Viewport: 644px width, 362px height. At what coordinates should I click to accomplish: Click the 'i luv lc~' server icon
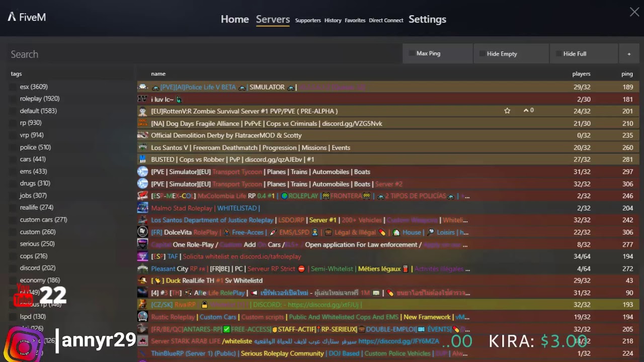pyautogui.click(x=143, y=99)
